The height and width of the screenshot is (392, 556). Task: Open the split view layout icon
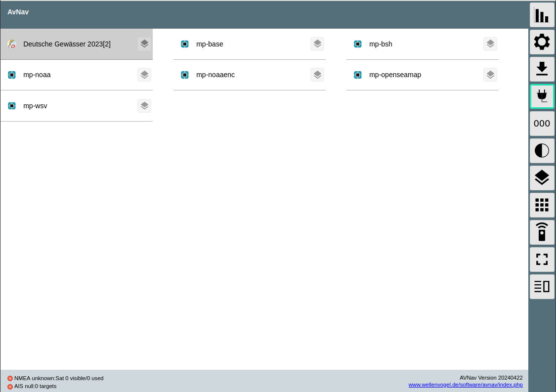(x=542, y=287)
